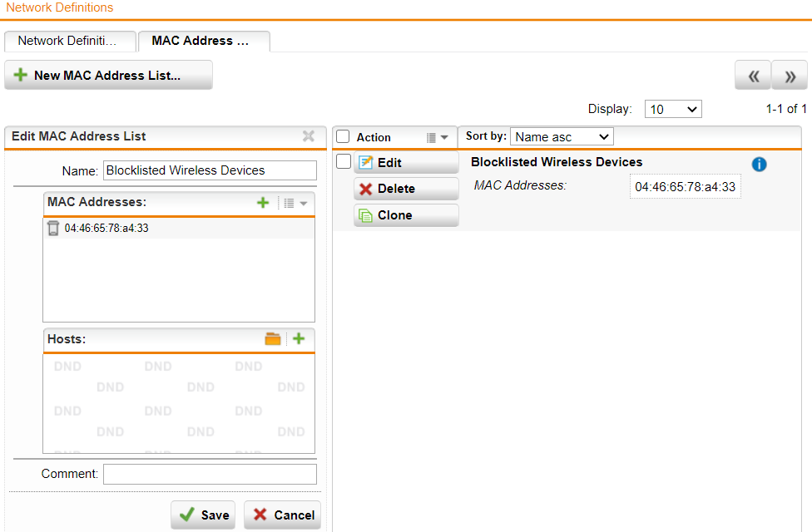Click the New MAC Address List button
Viewport: 812px width, 532px height.
(108, 75)
